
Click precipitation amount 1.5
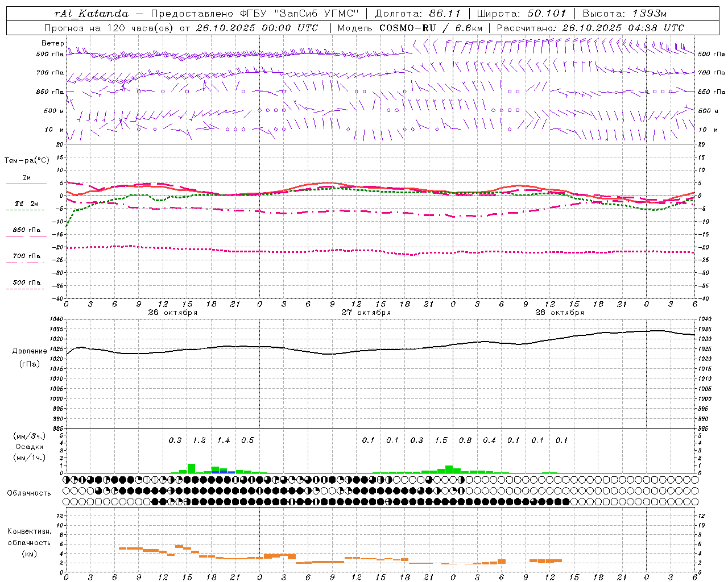[441, 440]
